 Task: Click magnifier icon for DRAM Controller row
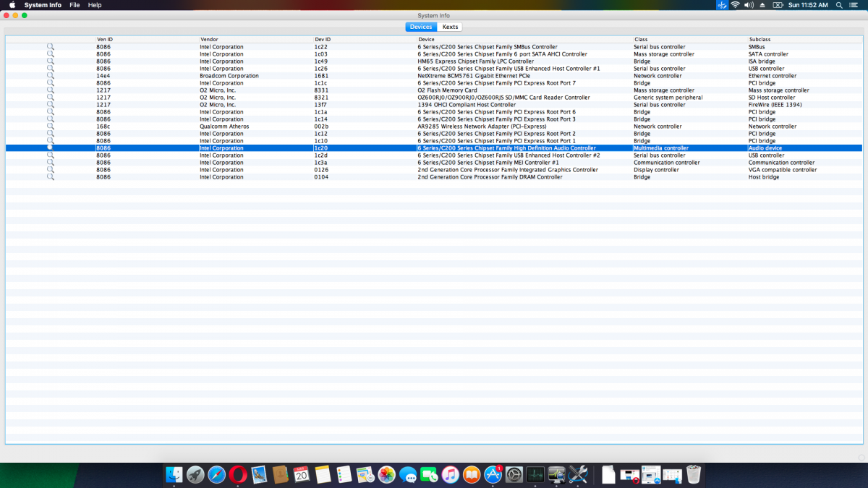[x=51, y=177]
